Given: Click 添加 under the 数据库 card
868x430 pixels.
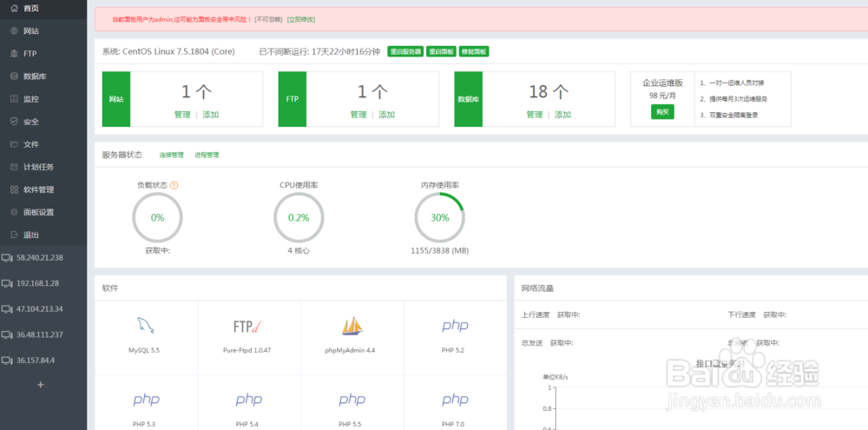Looking at the screenshot, I should tap(562, 115).
